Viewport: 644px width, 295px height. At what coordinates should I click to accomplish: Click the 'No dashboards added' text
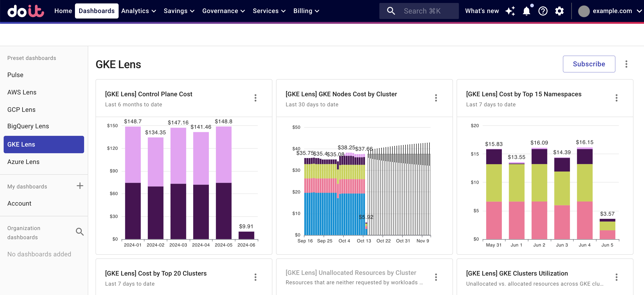coord(39,254)
